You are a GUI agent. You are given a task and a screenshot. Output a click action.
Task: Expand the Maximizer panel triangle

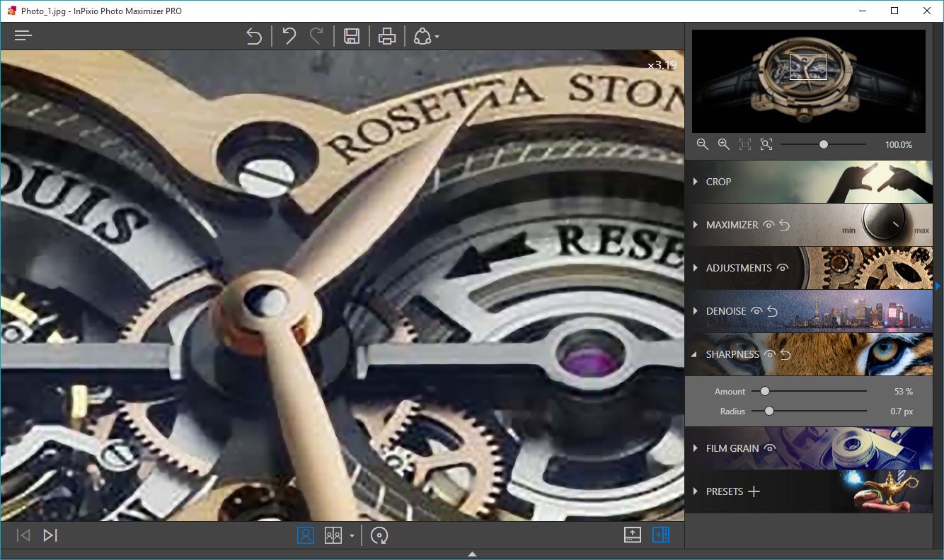[x=695, y=225]
